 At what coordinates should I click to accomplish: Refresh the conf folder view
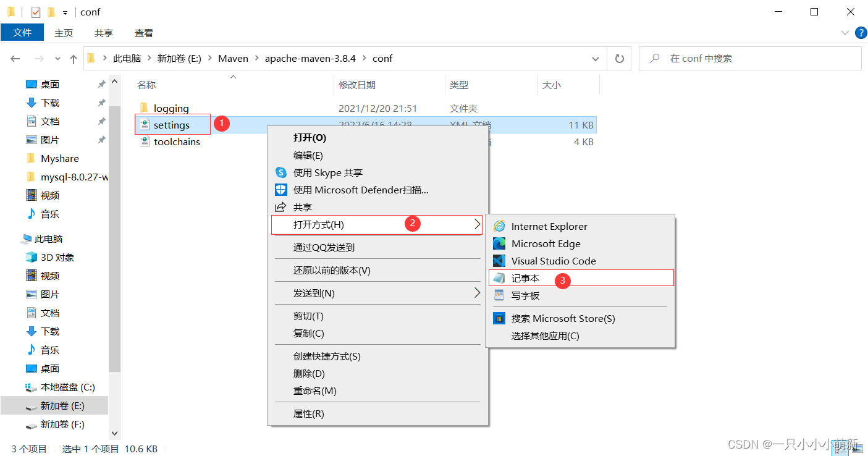click(618, 58)
